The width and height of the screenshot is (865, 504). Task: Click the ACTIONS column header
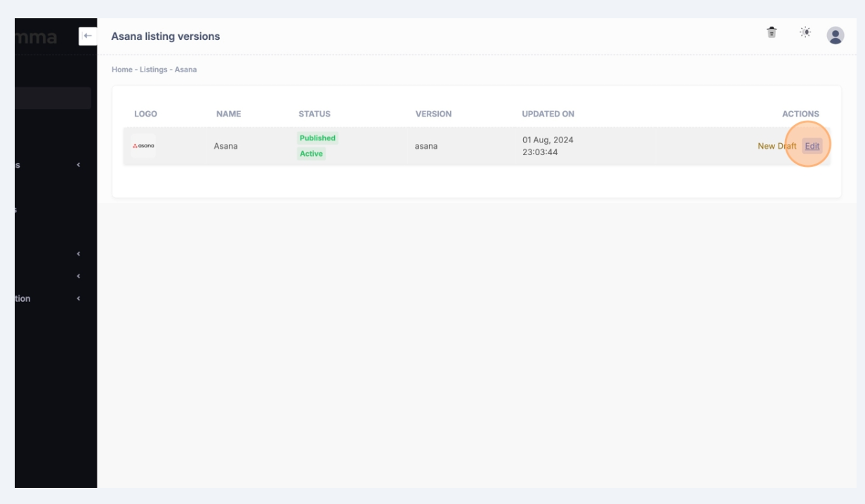coord(800,114)
